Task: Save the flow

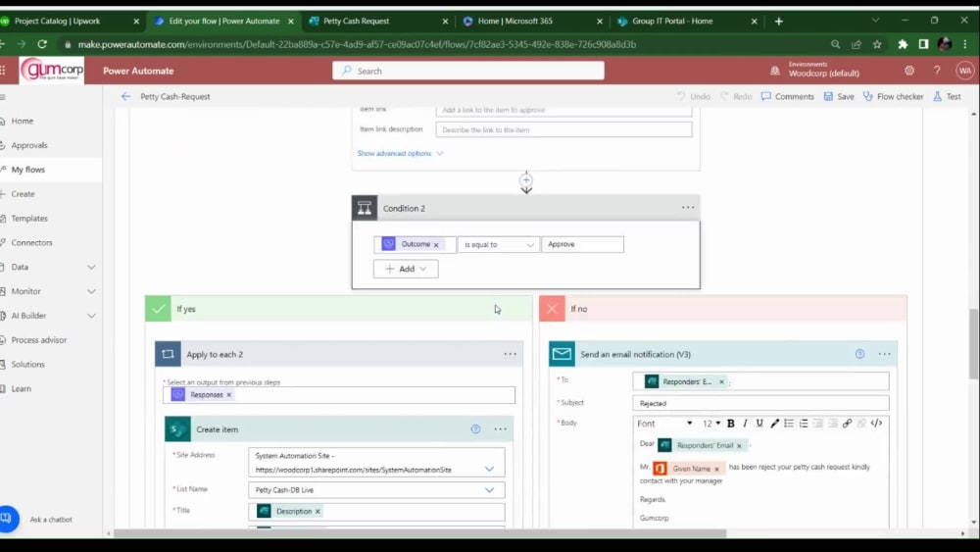Action: click(839, 96)
